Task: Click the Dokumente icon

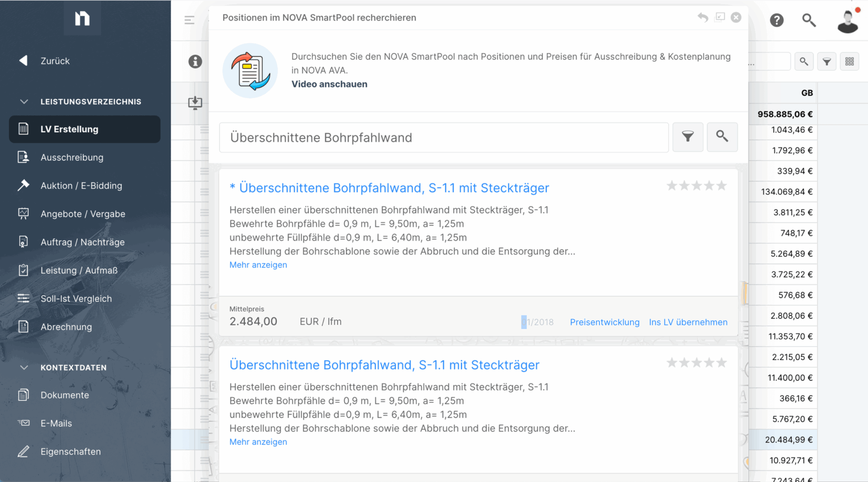Action: pyautogui.click(x=23, y=395)
